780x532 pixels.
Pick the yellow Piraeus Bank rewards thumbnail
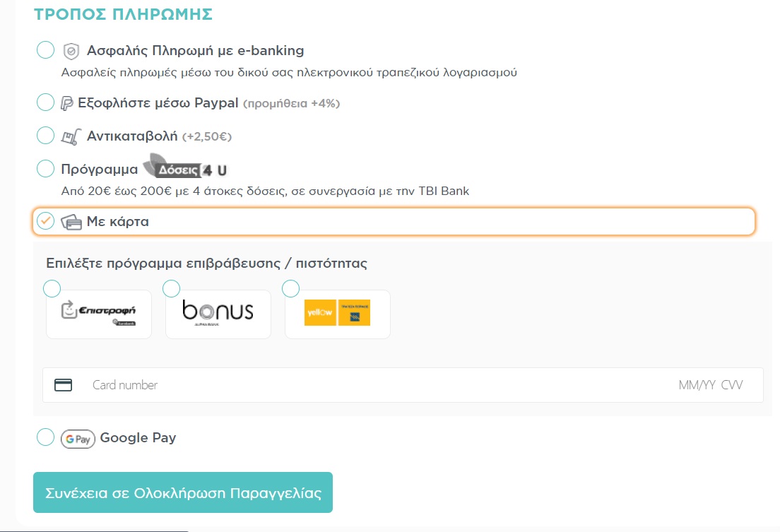[x=337, y=314]
